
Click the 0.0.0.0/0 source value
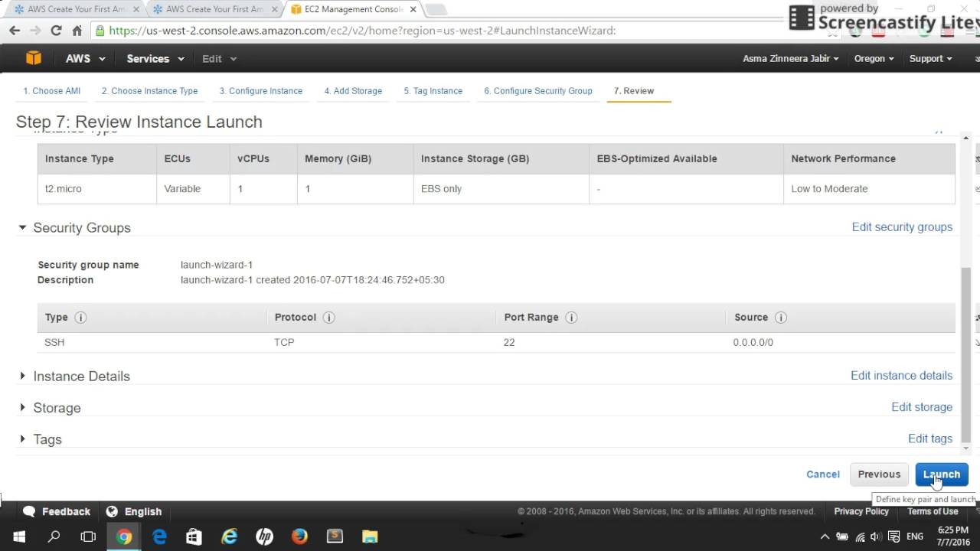[753, 342]
